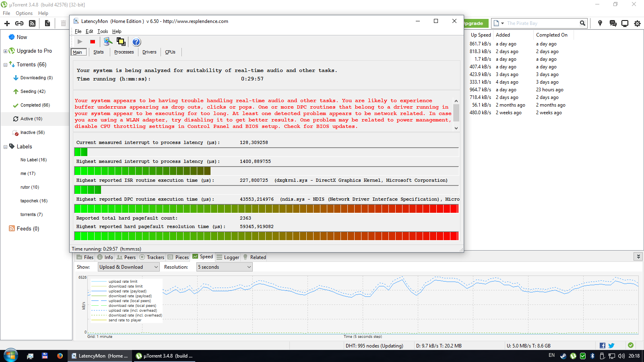Screen dimensions: 644x362
Task: Click the remote monitor icon in uTorrent
Action: pyautogui.click(x=625, y=23)
